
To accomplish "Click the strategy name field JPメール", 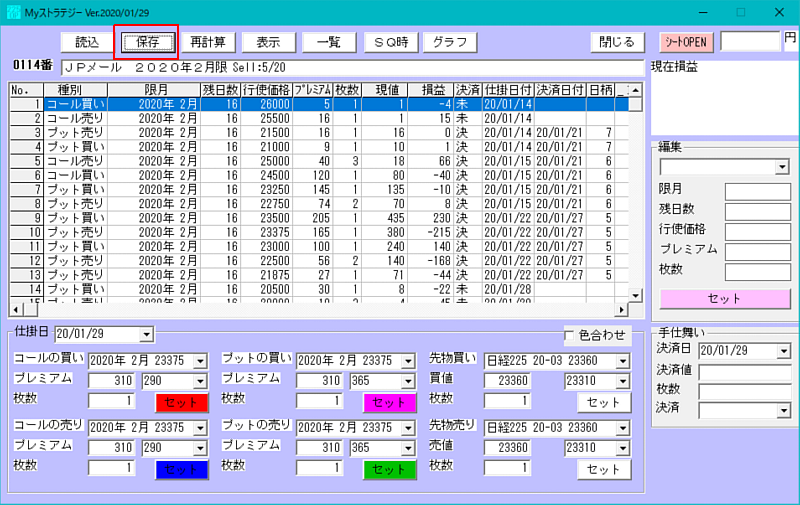I will [x=352, y=67].
